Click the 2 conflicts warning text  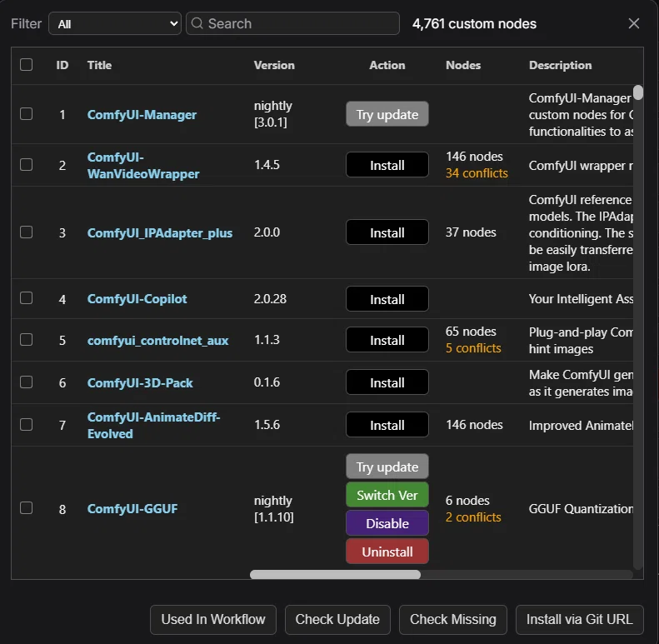(x=473, y=517)
